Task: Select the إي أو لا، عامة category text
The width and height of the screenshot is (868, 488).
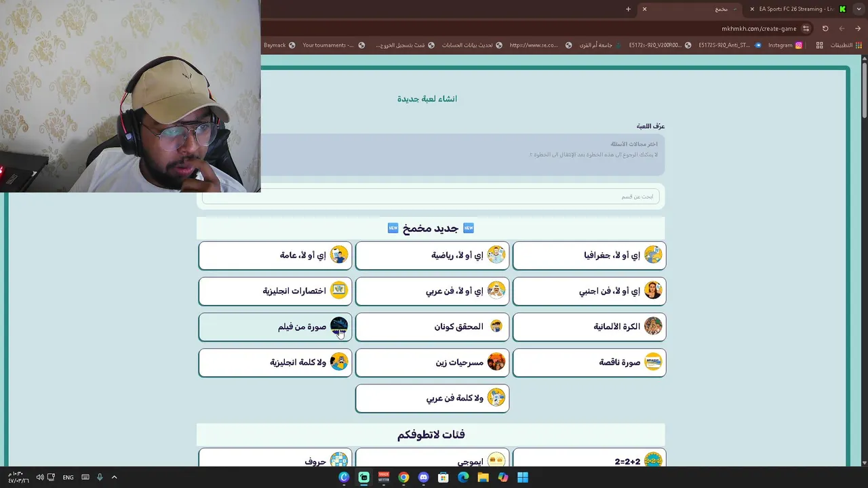Action: click(303, 256)
